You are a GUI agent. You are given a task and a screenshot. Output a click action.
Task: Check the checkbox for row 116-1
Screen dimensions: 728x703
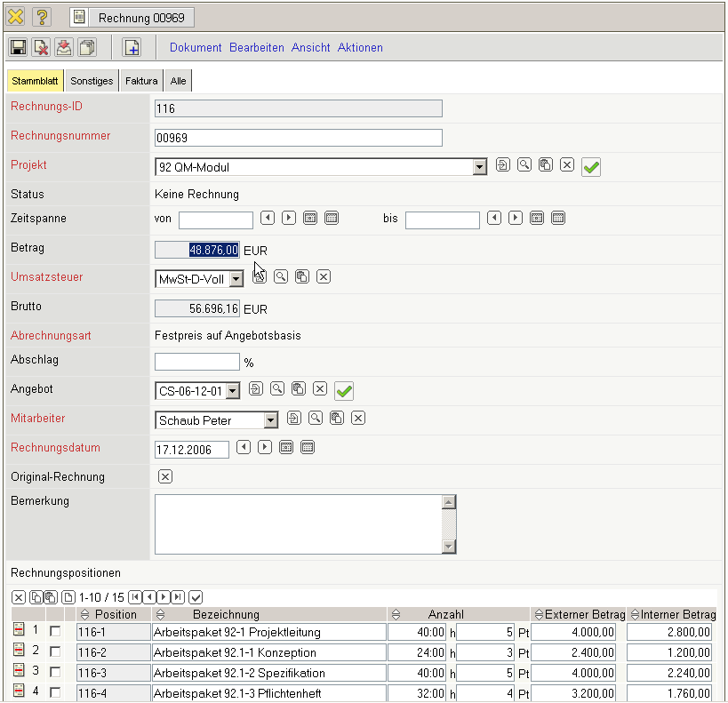[55, 632]
